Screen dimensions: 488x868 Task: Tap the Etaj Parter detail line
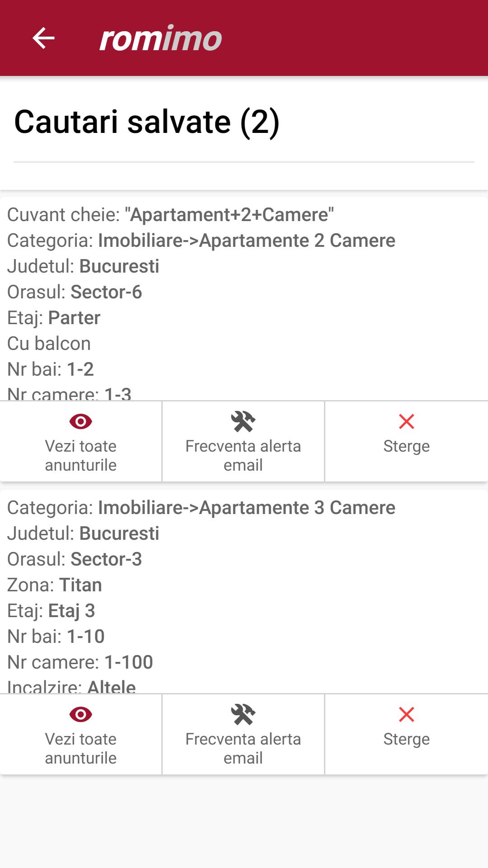[54, 318]
